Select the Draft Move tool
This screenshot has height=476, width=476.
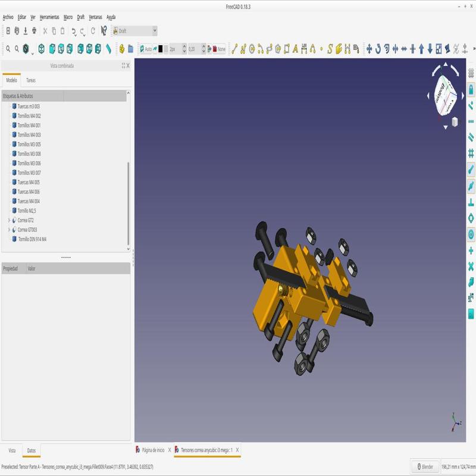pos(369,49)
